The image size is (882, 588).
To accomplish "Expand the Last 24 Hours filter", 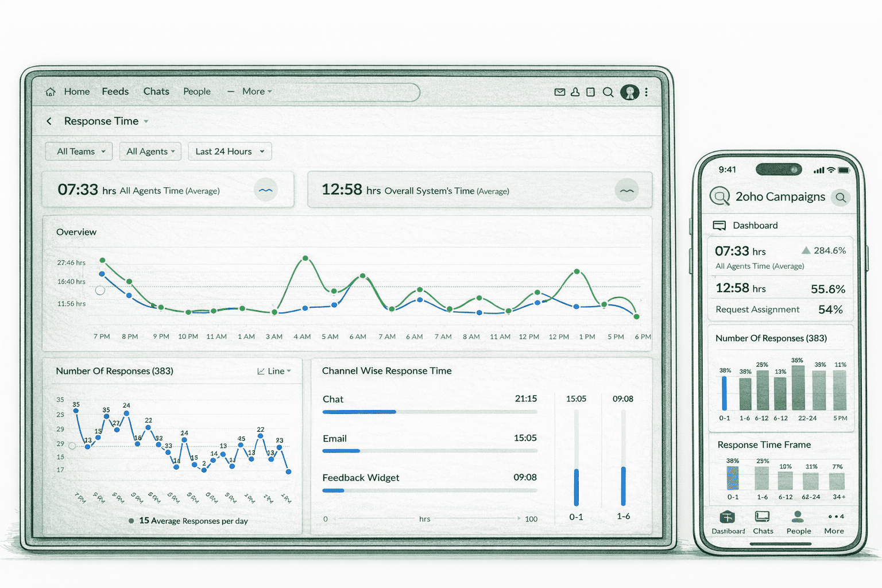I will [229, 151].
